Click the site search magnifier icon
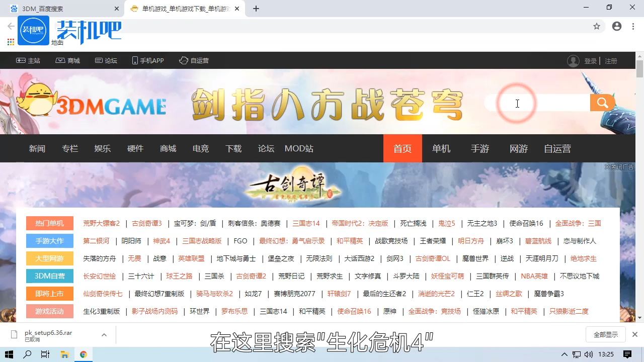644x362 pixels. [x=602, y=103]
